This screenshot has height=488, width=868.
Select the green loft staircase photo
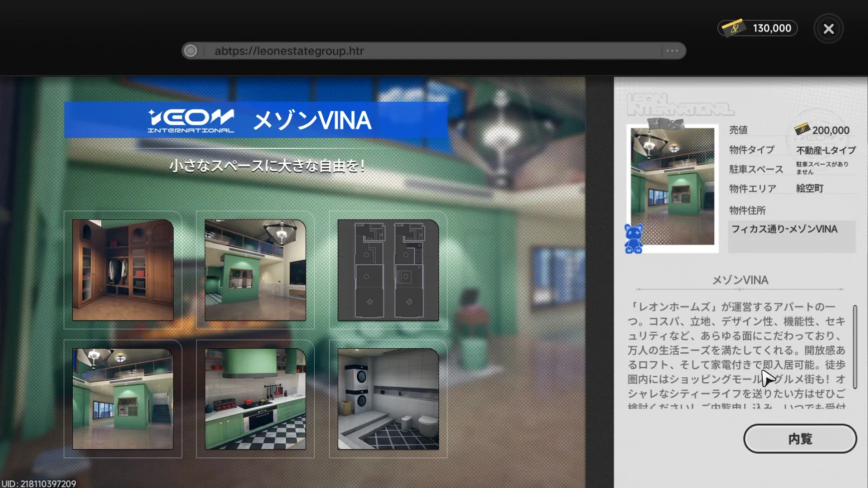(123, 399)
